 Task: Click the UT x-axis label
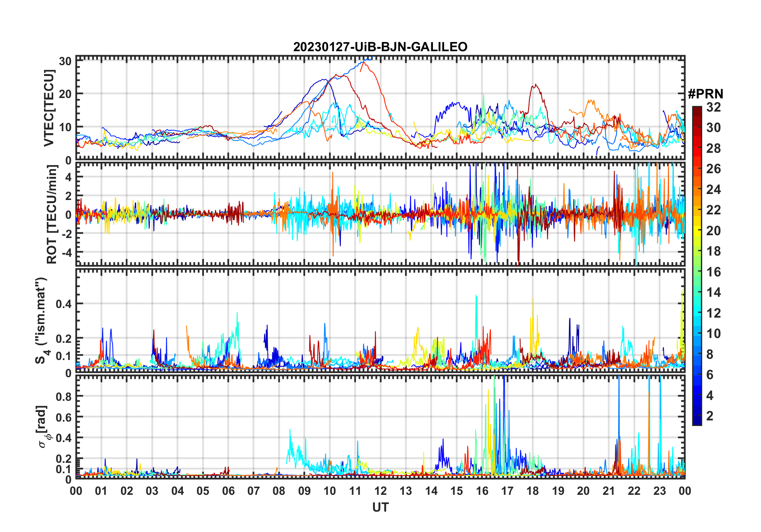[380, 507]
